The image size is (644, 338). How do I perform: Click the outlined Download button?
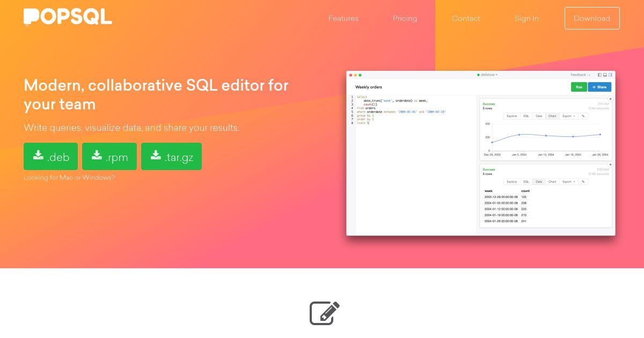click(592, 18)
